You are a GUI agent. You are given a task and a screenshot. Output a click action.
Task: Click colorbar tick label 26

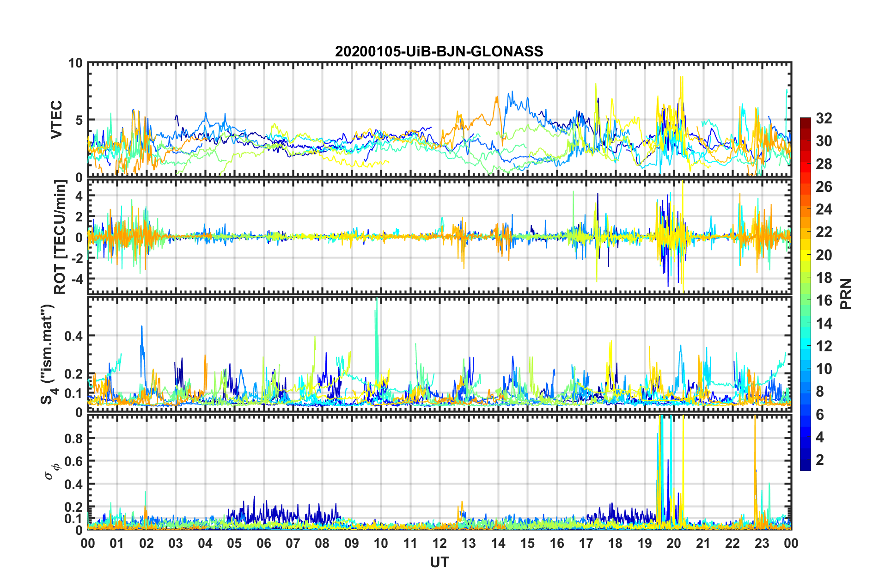pyautogui.click(x=824, y=187)
